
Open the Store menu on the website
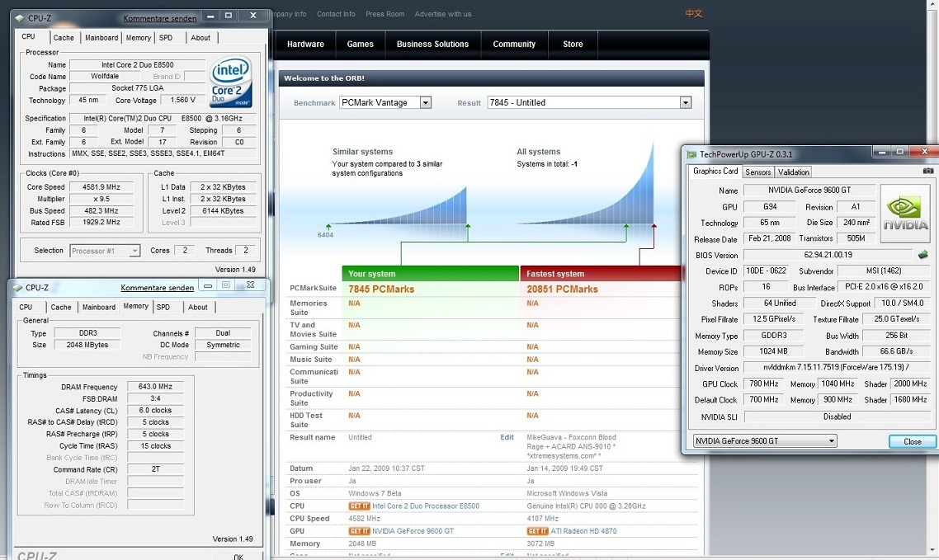click(x=573, y=45)
